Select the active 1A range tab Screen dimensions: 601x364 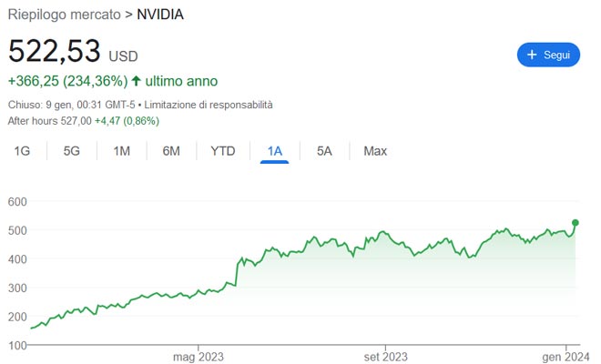click(x=274, y=151)
